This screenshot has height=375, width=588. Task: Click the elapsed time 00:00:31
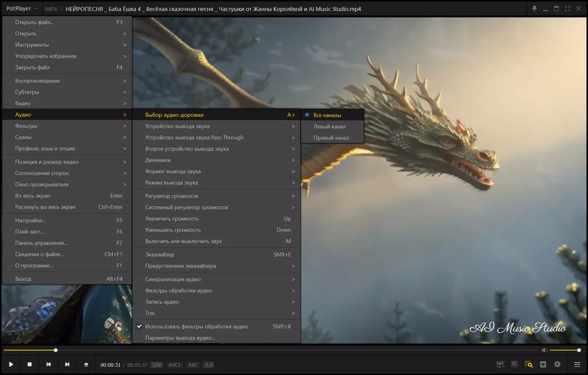coord(111,365)
